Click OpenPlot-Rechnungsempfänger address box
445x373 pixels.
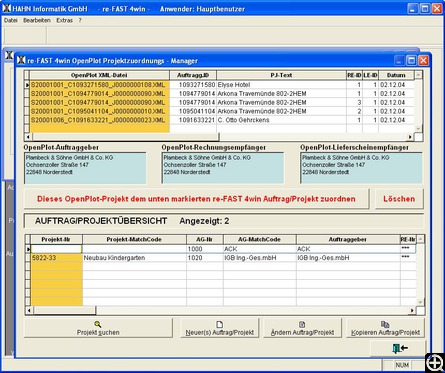(223, 168)
